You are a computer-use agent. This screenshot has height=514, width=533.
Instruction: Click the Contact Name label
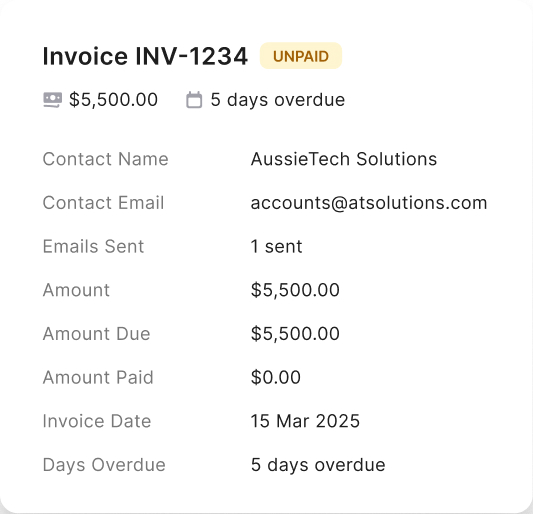(105, 159)
